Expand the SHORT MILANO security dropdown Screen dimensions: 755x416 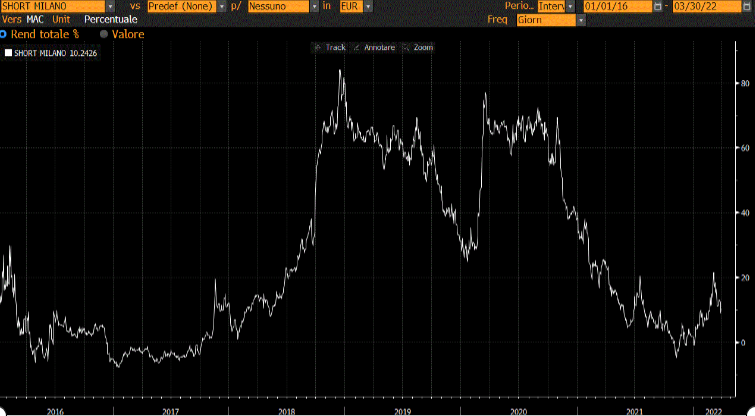(x=110, y=6)
